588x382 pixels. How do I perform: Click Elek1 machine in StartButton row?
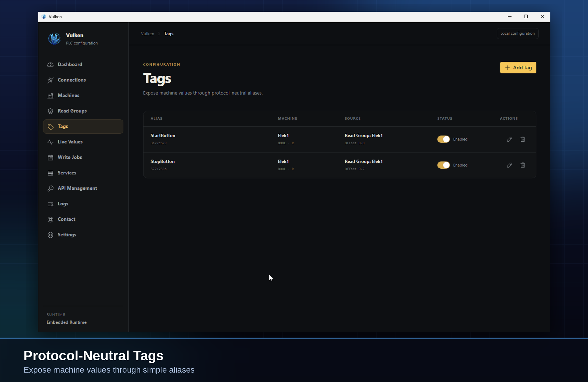pyautogui.click(x=283, y=135)
